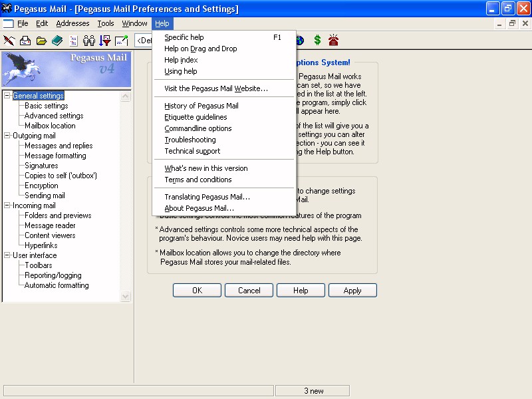Select Mailbox location tree item
Screen dimensions: 532x399
click(51, 126)
